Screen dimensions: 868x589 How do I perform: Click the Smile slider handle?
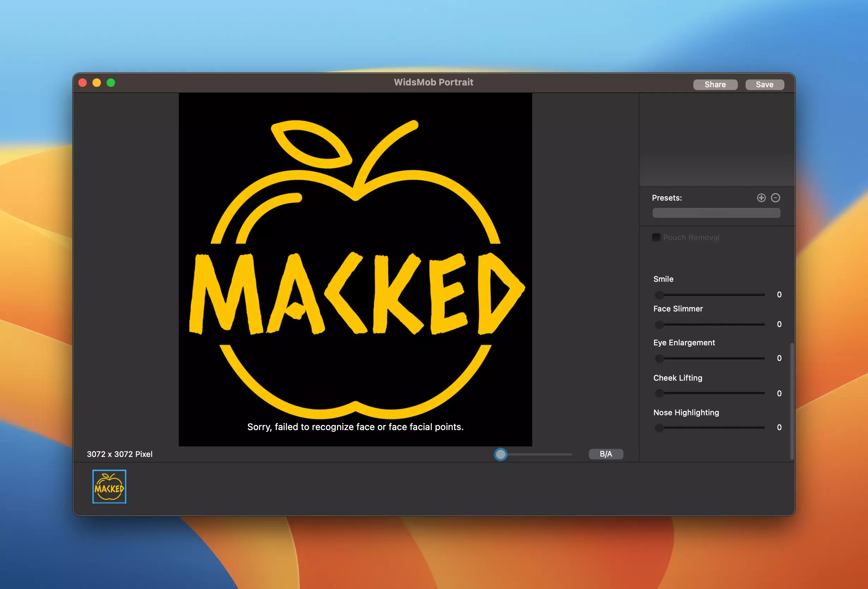click(659, 294)
